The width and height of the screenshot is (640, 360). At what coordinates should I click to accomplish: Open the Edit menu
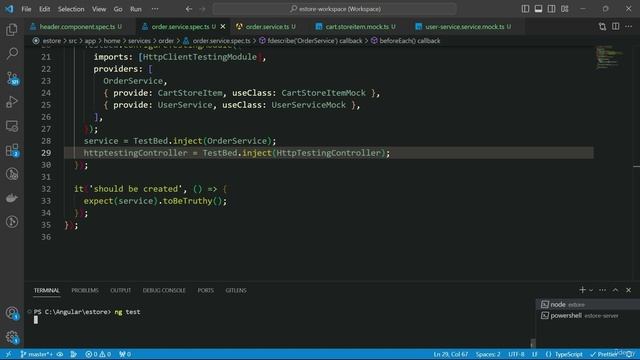pyautogui.click(x=44, y=9)
